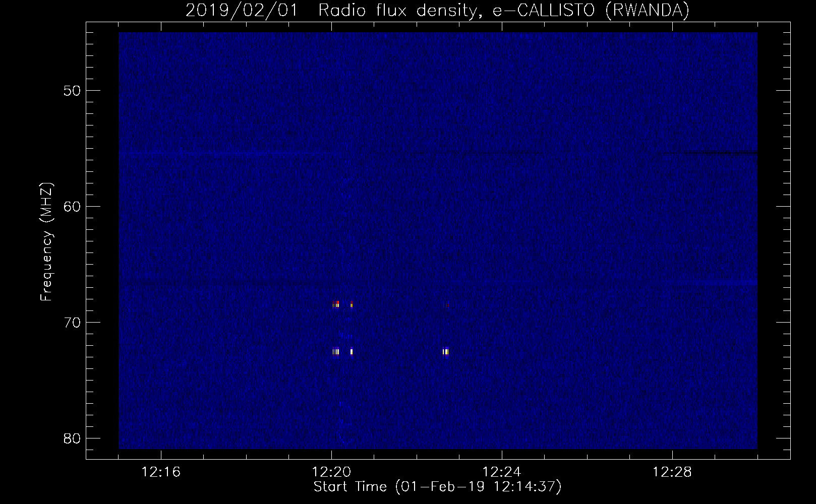816x504 pixels.
Task: Click the 12:28 time tick label
Action: (x=672, y=472)
